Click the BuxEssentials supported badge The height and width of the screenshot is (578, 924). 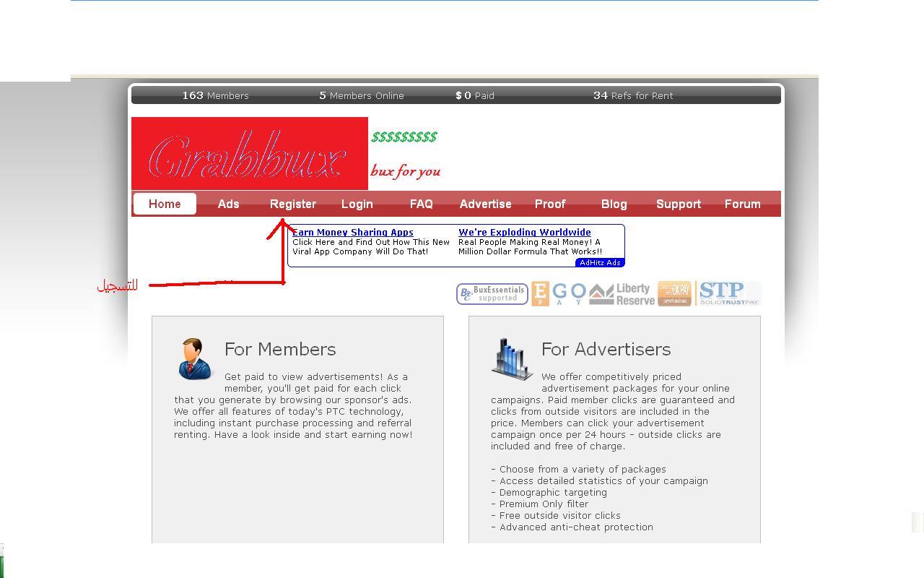point(492,294)
